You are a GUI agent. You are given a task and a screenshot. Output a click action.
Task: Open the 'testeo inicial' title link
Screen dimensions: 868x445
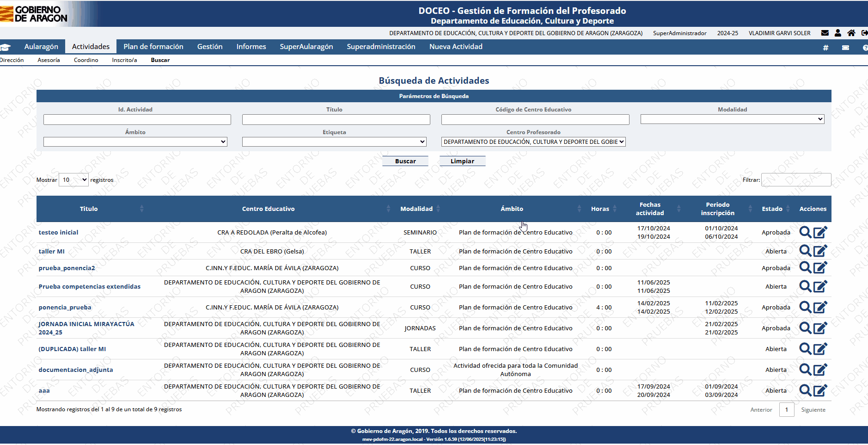click(58, 232)
